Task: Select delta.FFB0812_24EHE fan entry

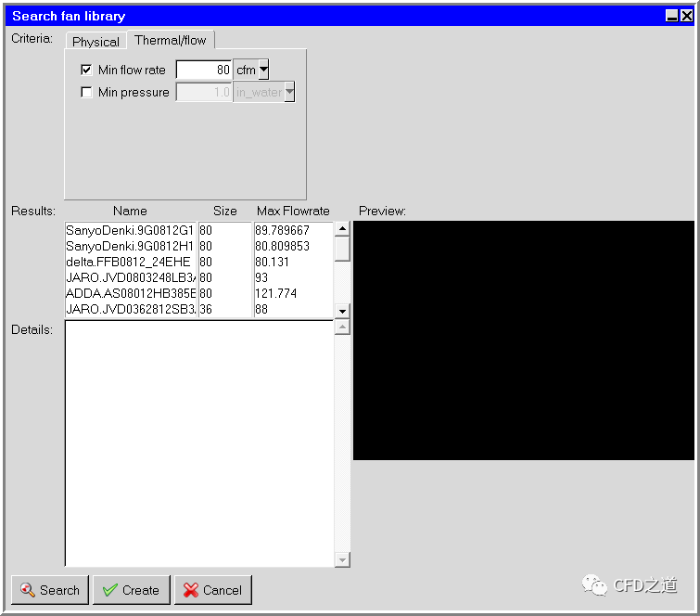Action: point(130,262)
